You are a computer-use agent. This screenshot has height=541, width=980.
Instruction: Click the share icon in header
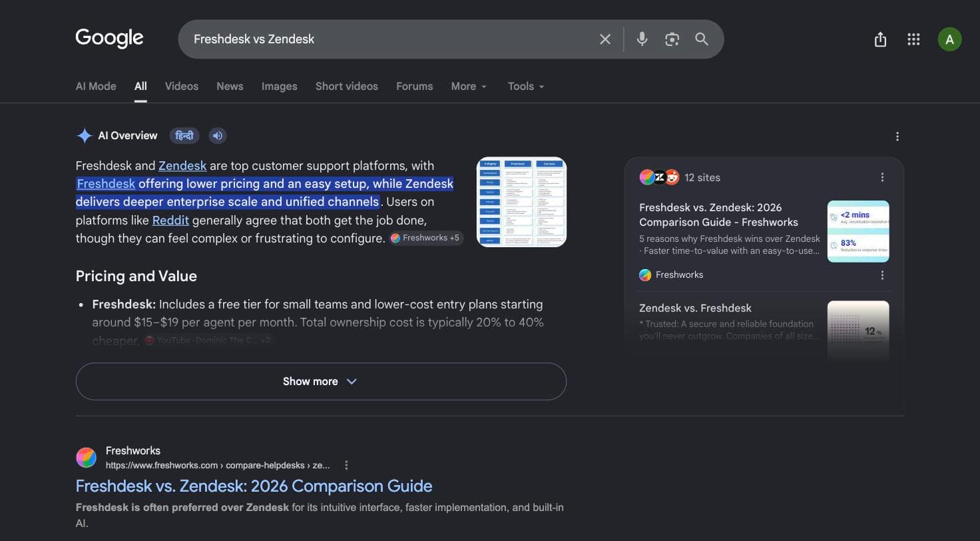click(880, 39)
